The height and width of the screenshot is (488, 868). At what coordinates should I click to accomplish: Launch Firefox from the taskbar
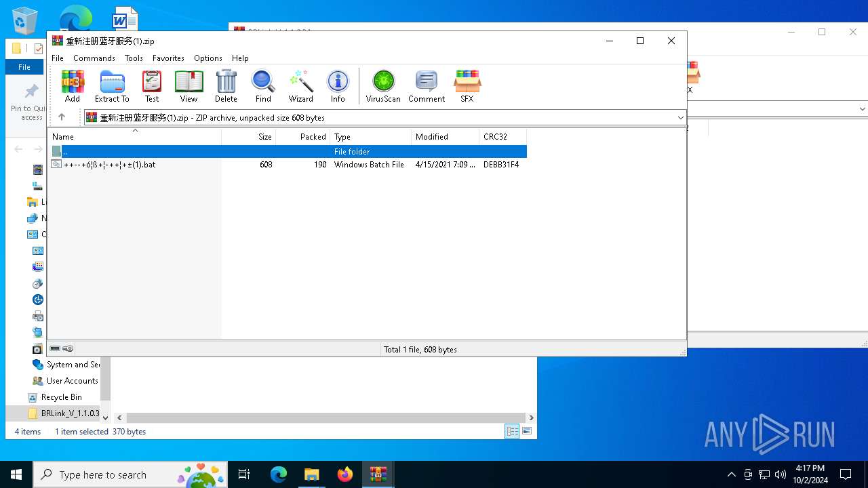tap(345, 474)
